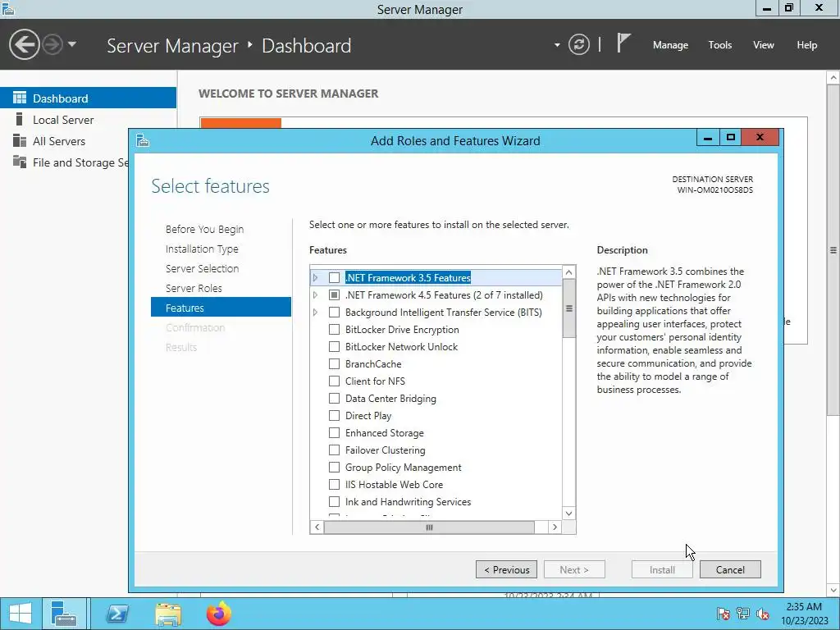Select the Features wizard step

click(221, 308)
